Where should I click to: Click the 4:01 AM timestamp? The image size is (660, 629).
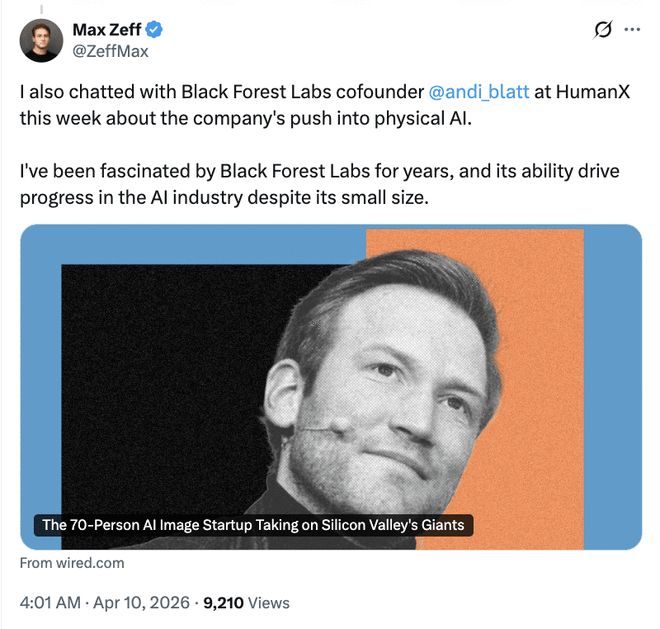(52, 603)
